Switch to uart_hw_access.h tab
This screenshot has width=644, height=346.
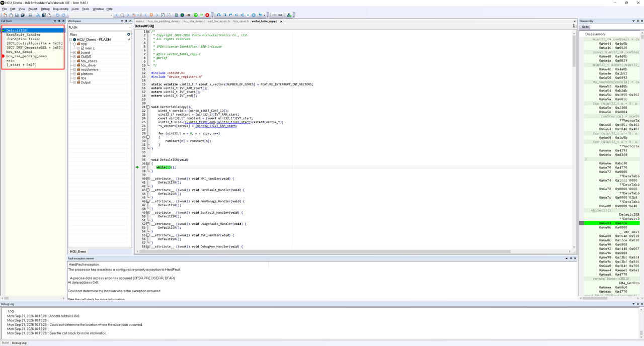tap(219, 21)
